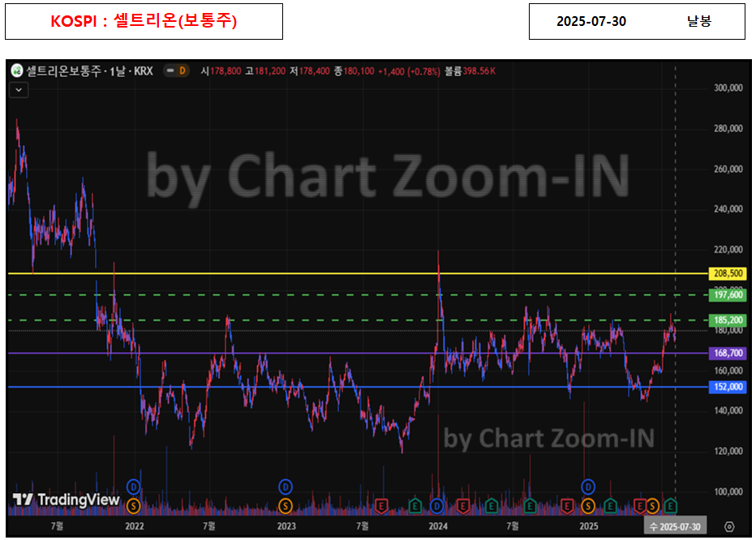Open the 셀트리온보통주 · 1날 · KRX symbol title
Screen dimensions: 756x540
click(89, 71)
